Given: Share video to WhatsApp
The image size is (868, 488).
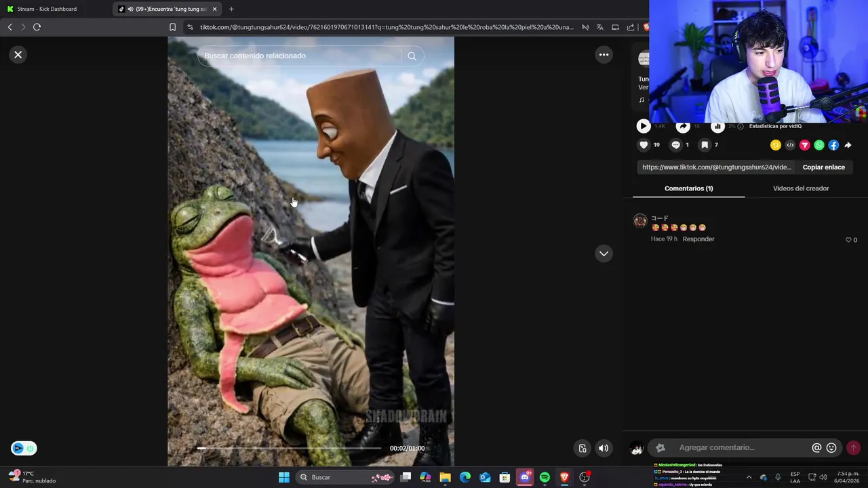Looking at the screenshot, I should [819, 145].
